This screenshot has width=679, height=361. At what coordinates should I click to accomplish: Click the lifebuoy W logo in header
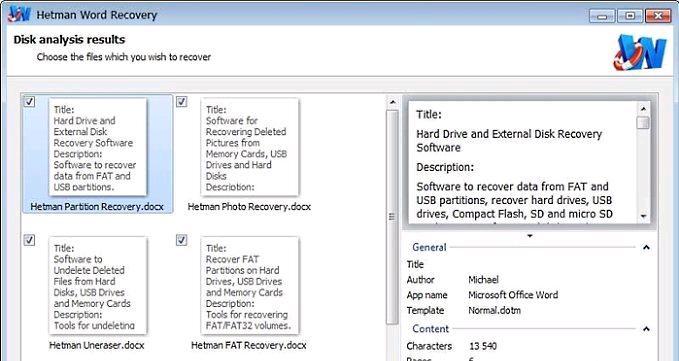click(640, 53)
